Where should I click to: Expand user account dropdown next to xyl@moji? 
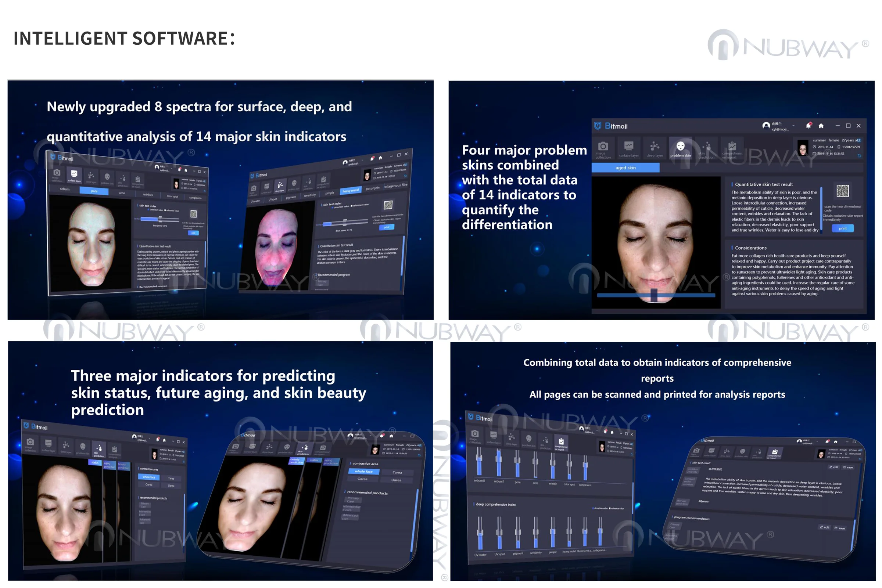coord(793,126)
